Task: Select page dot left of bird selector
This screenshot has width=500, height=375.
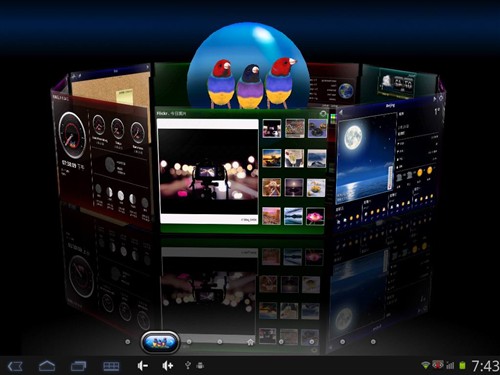Action: (127, 342)
